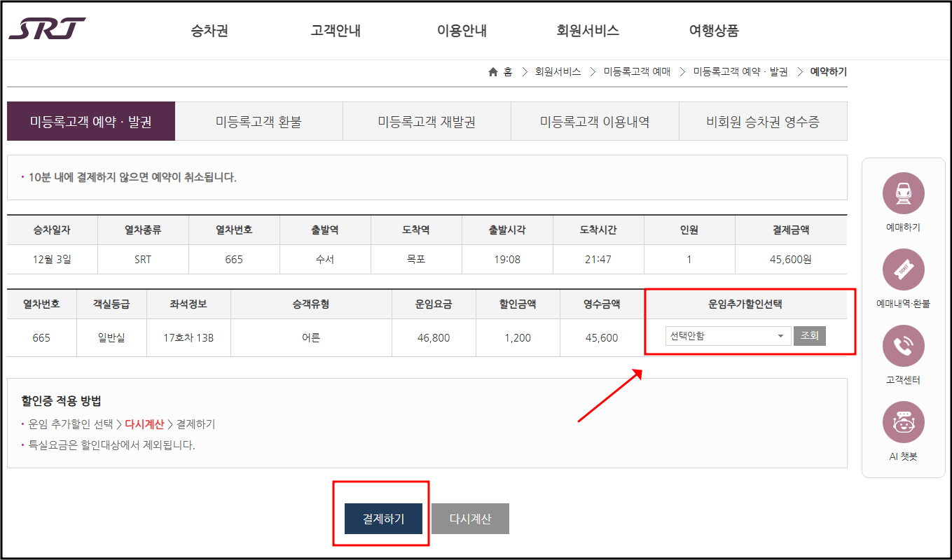View the 비회원 승차권 영수증 tab
952x560 pixels.
point(763,120)
